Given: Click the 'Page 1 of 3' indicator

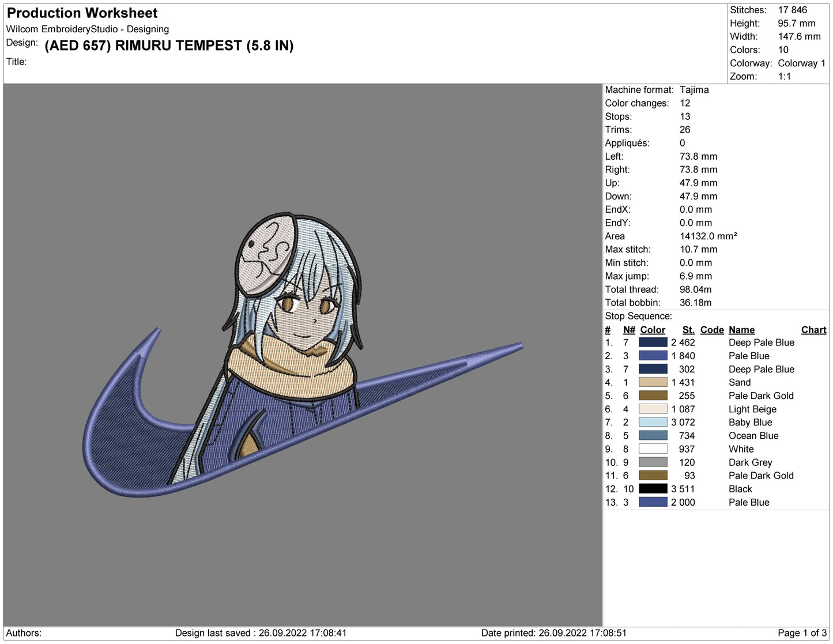Looking at the screenshot, I should click(x=802, y=632).
